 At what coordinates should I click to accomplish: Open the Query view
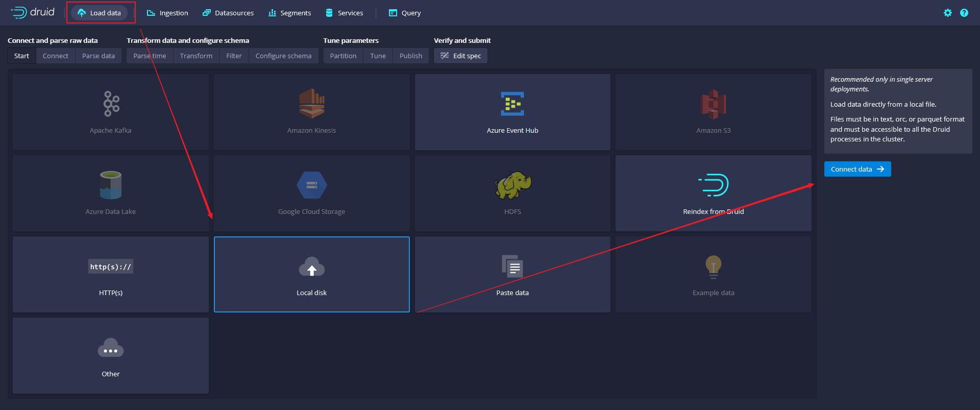tap(405, 13)
